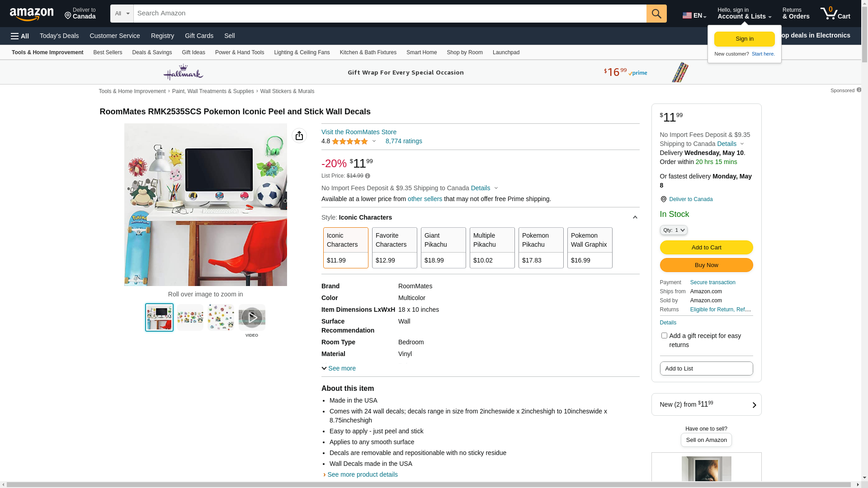Select the Favorite Characters style option

pos(394,248)
